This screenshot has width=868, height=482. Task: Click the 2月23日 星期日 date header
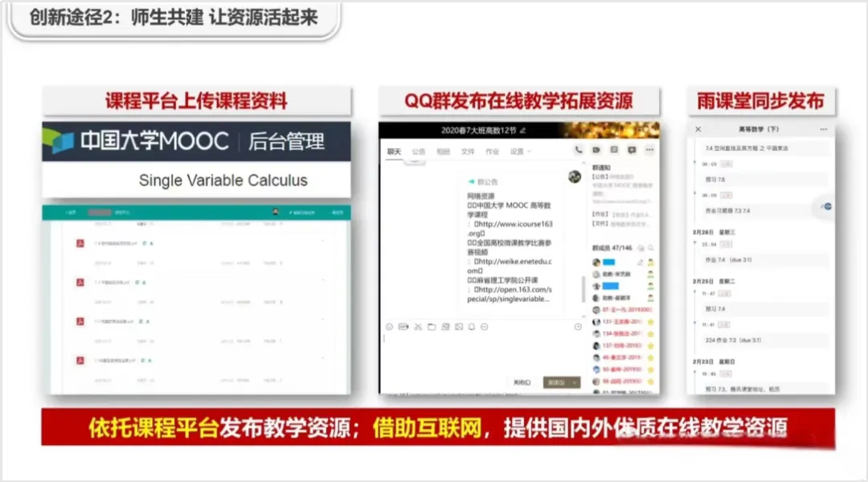click(x=714, y=361)
